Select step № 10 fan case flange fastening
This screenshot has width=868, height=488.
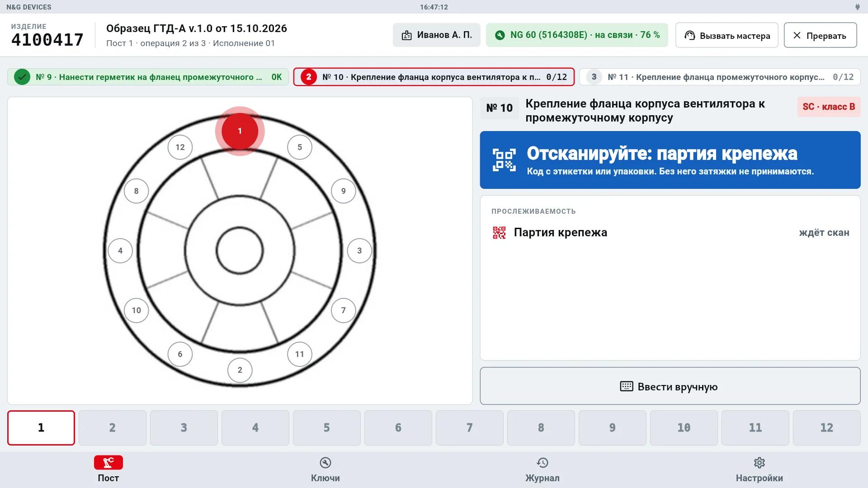point(434,77)
